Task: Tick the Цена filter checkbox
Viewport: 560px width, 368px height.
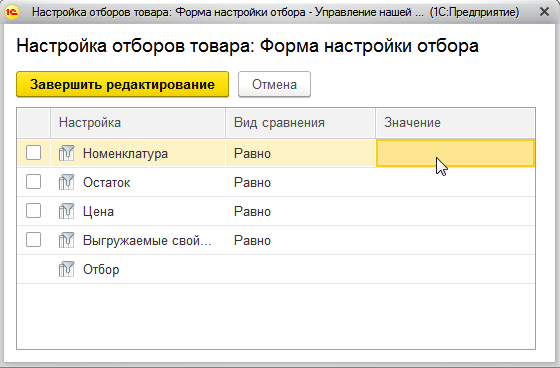Action: (34, 211)
